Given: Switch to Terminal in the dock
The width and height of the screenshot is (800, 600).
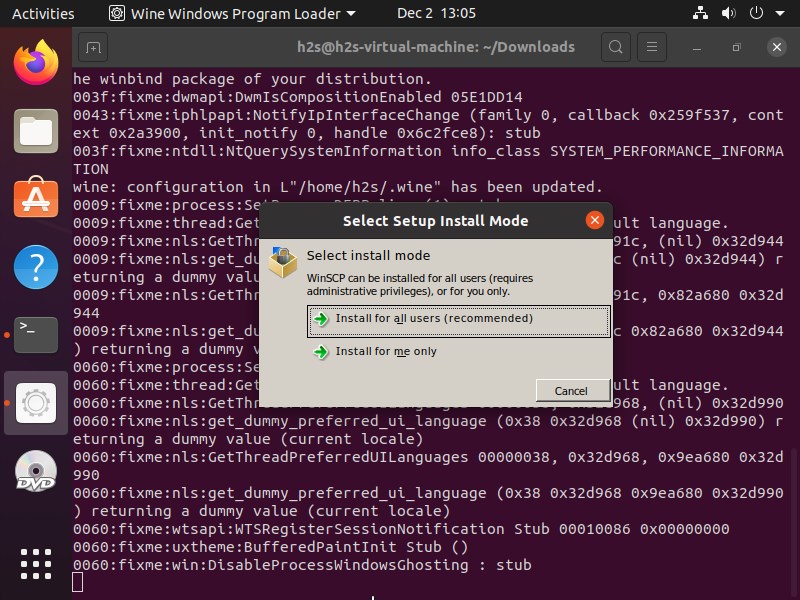Looking at the screenshot, I should point(36,335).
